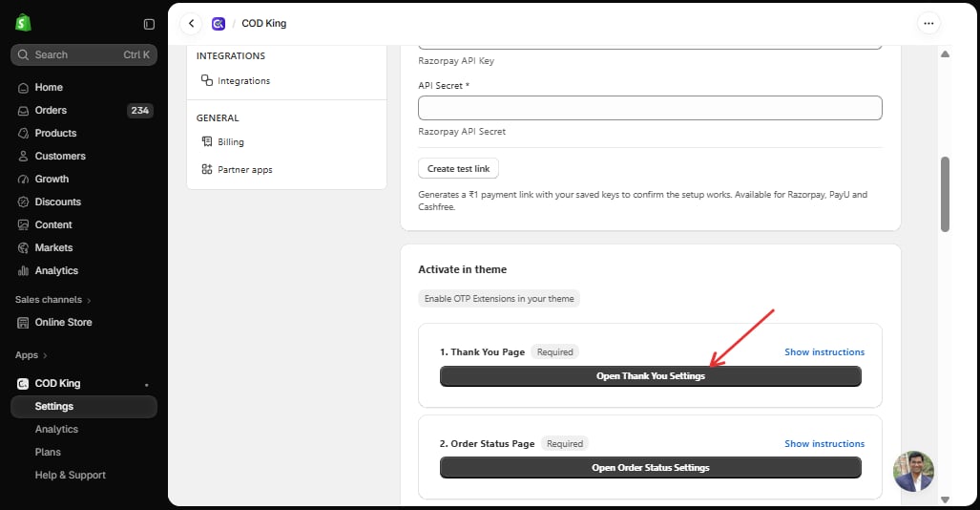
Task: Click Open Thank You Settings button
Action: pyautogui.click(x=651, y=376)
